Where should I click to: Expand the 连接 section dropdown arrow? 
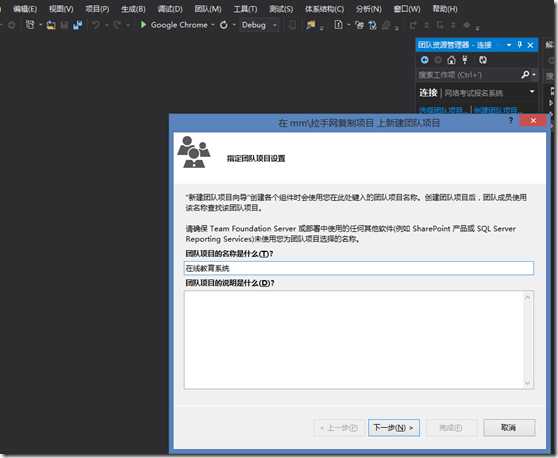coord(532,92)
